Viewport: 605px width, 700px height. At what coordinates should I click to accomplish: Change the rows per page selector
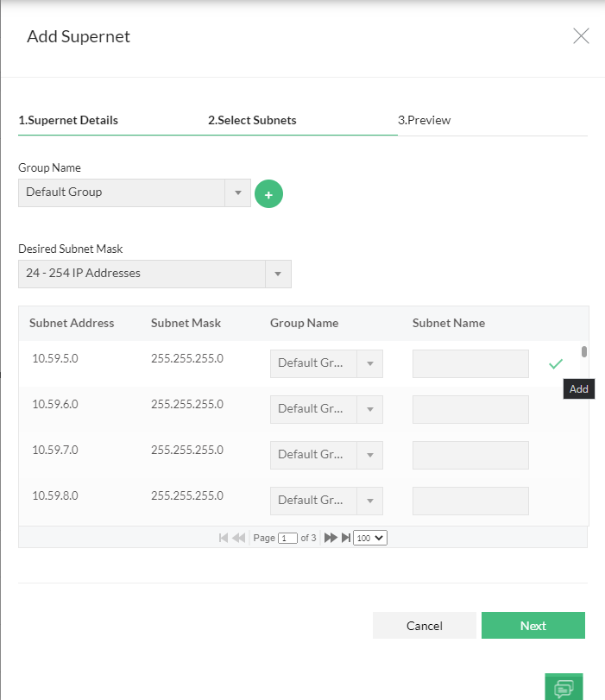tap(370, 538)
